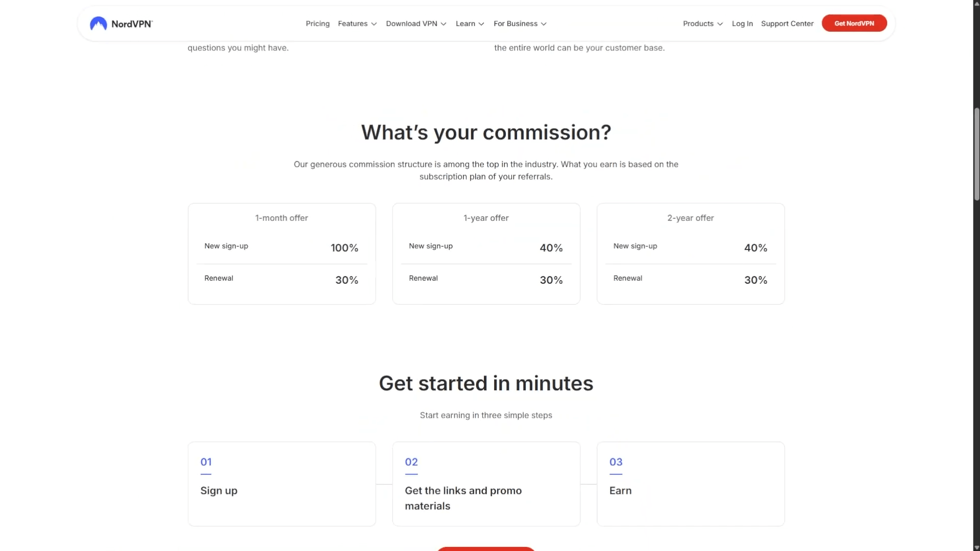The width and height of the screenshot is (980, 551).
Task: Select the 2-year offer card
Action: [x=691, y=254]
